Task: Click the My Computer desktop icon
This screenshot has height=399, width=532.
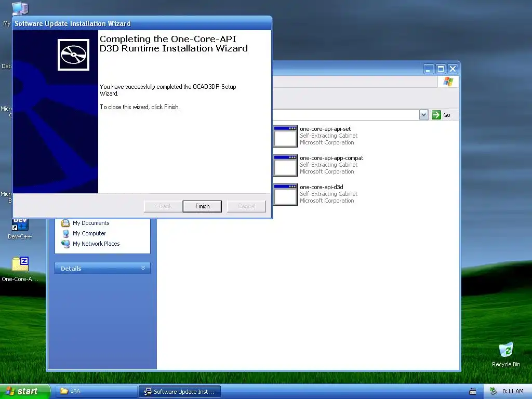Action: [x=20, y=8]
